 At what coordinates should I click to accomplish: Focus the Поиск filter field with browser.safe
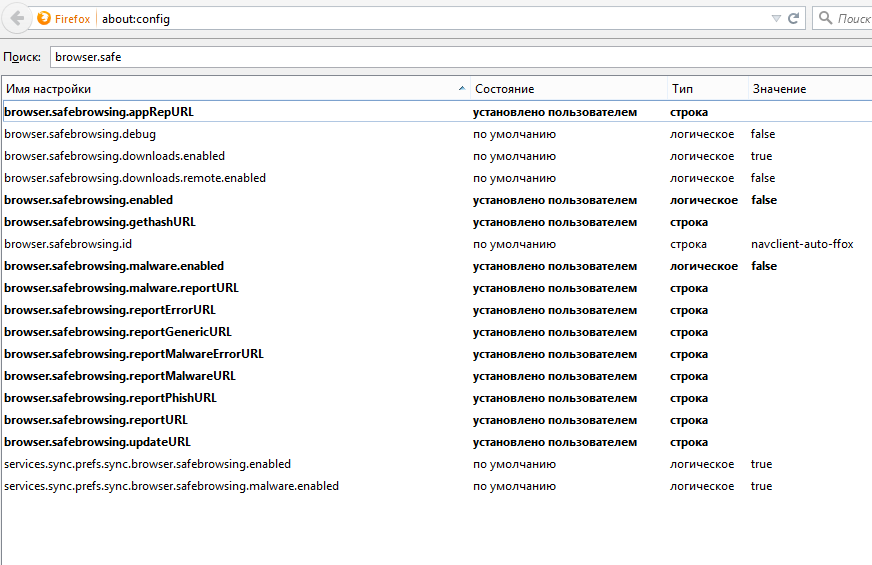pos(461,57)
